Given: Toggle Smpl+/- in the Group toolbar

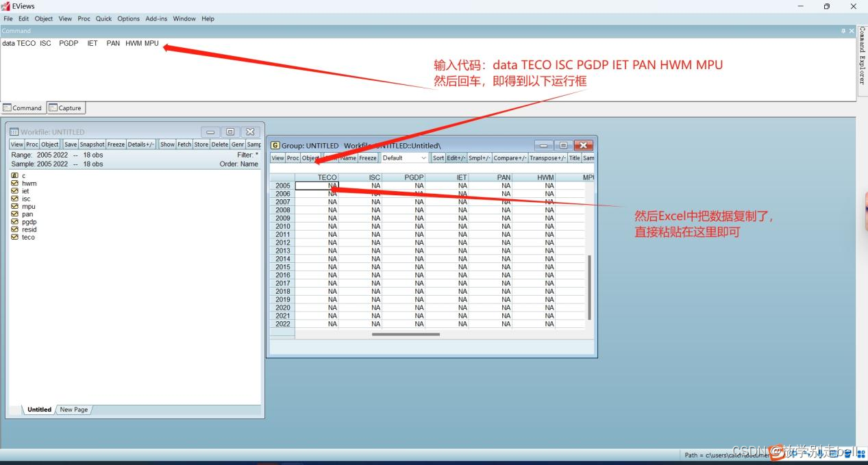Looking at the screenshot, I should [x=480, y=158].
